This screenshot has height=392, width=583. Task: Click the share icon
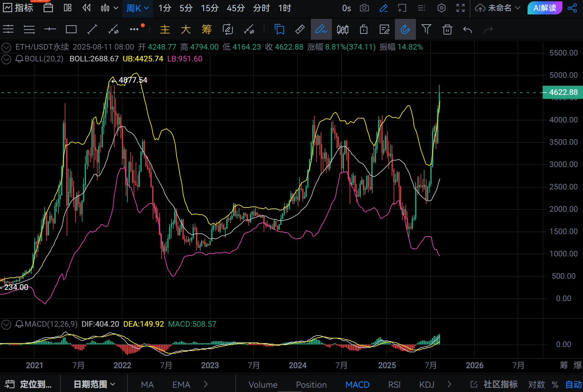click(572, 8)
